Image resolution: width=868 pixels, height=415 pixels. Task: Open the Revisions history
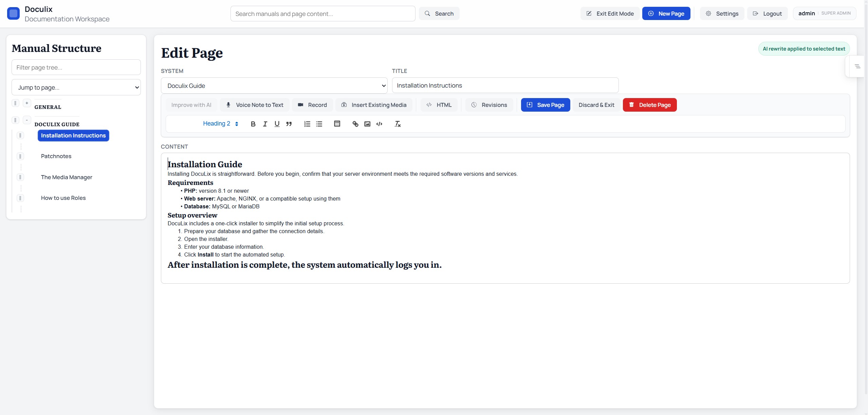489,105
